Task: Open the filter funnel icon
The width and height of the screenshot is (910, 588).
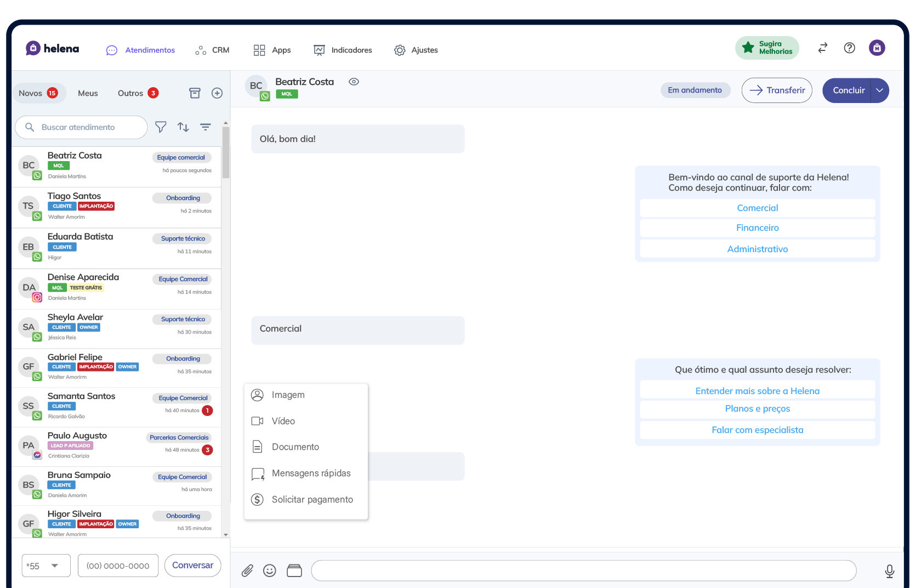Action: (161, 127)
